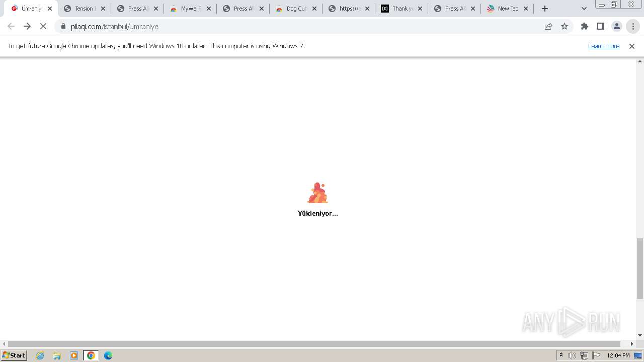Open the profile avatar menu
Viewport: 644px width, 362px height.
tap(617, 27)
